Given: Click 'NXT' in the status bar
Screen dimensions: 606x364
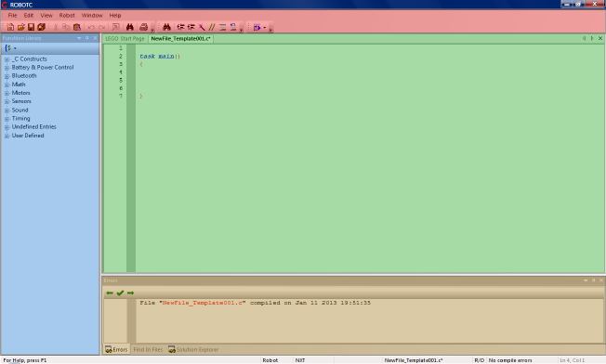Looking at the screenshot, I should click(300, 360).
